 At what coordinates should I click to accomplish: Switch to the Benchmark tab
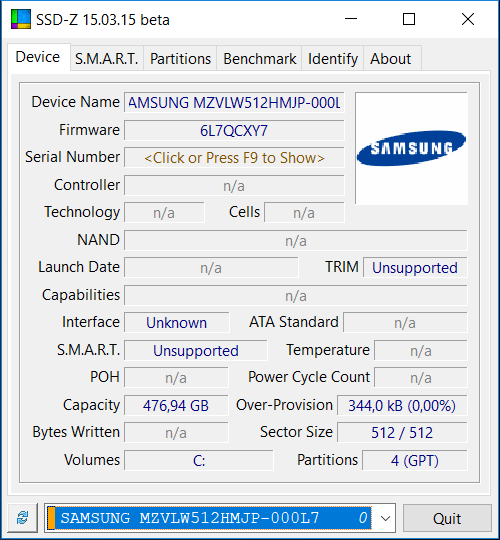(x=259, y=59)
